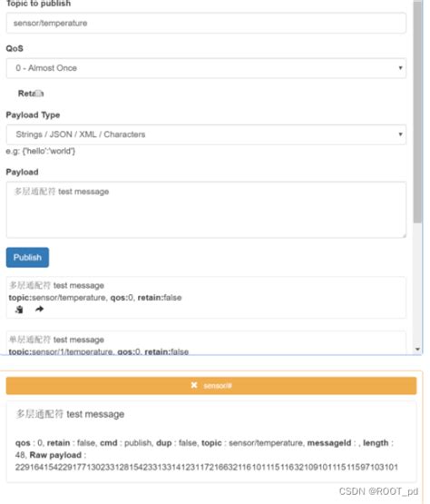Click the republish arrow icon under first message

tap(39, 310)
